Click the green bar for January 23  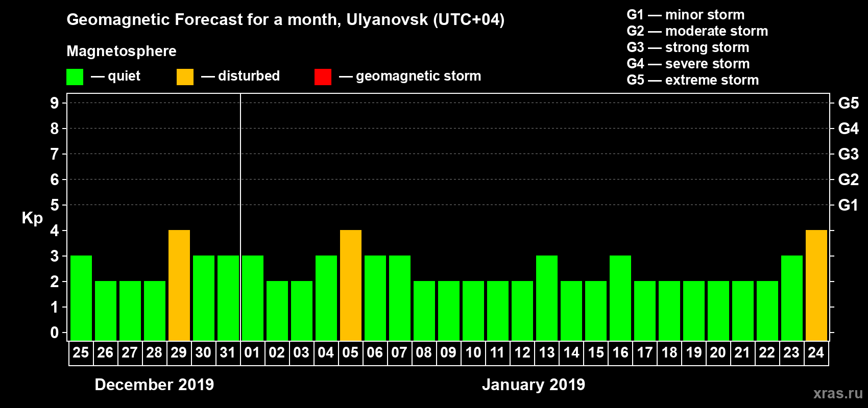(x=792, y=298)
